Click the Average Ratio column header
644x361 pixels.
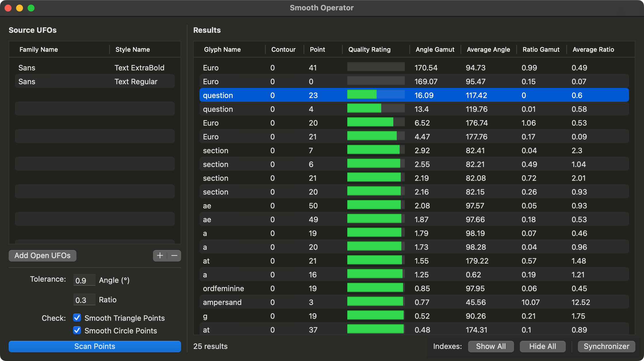(593, 49)
